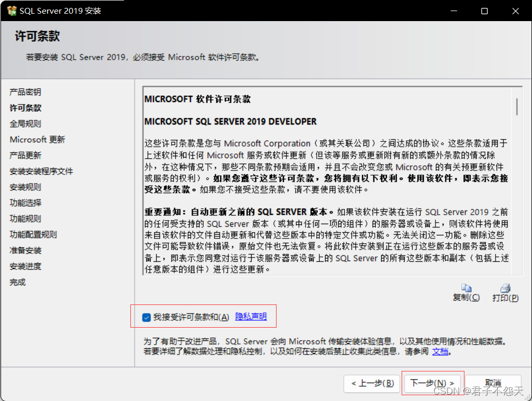Click the 重要通知 paragraph in license text
The image size is (532, 401).
326,241
